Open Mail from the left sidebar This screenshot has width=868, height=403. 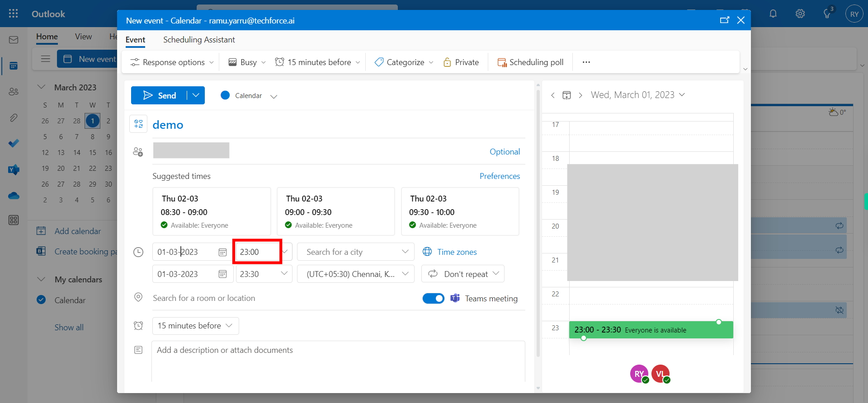14,40
